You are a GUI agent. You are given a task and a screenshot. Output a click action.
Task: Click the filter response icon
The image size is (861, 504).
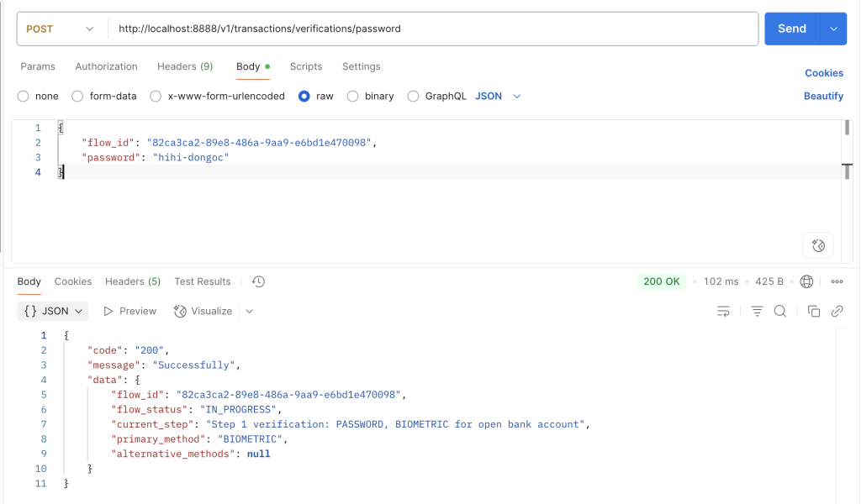[x=757, y=312]
